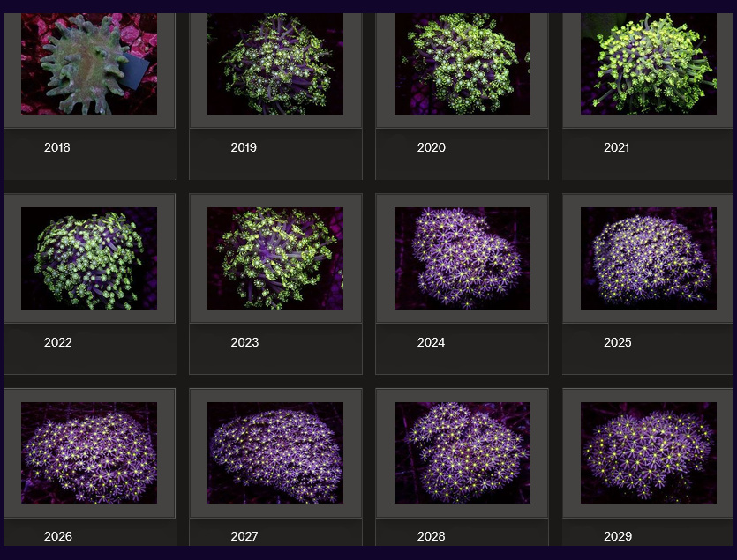The height and width of the screenshot is (560, 737).
Task: Open the 2025 purple coral thumbnail
Action: click(x=649, y=258)
